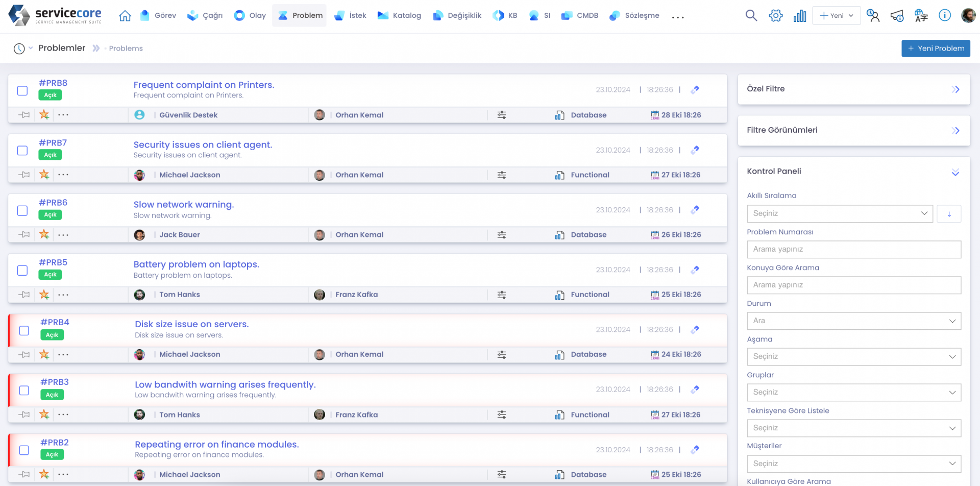Click the megaphone announcements icon
Image resolution: width=980 pixels, height=486 pixels.
pos(897,16)
